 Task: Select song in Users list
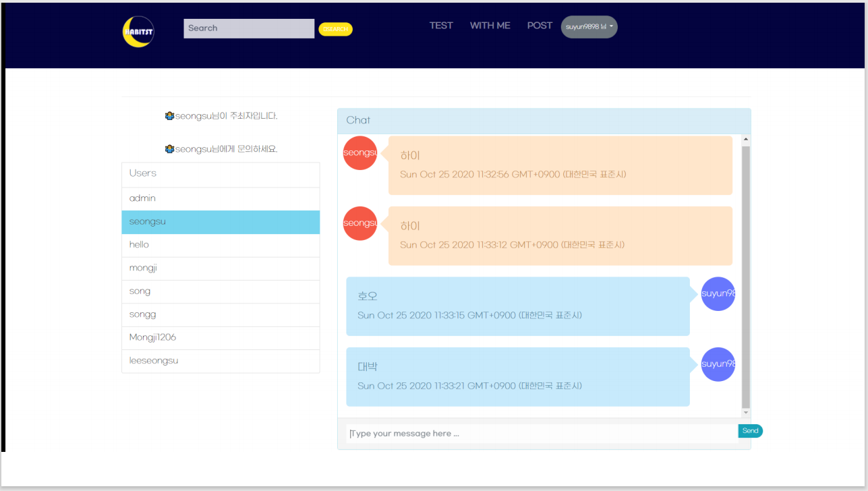pos(221,291)
